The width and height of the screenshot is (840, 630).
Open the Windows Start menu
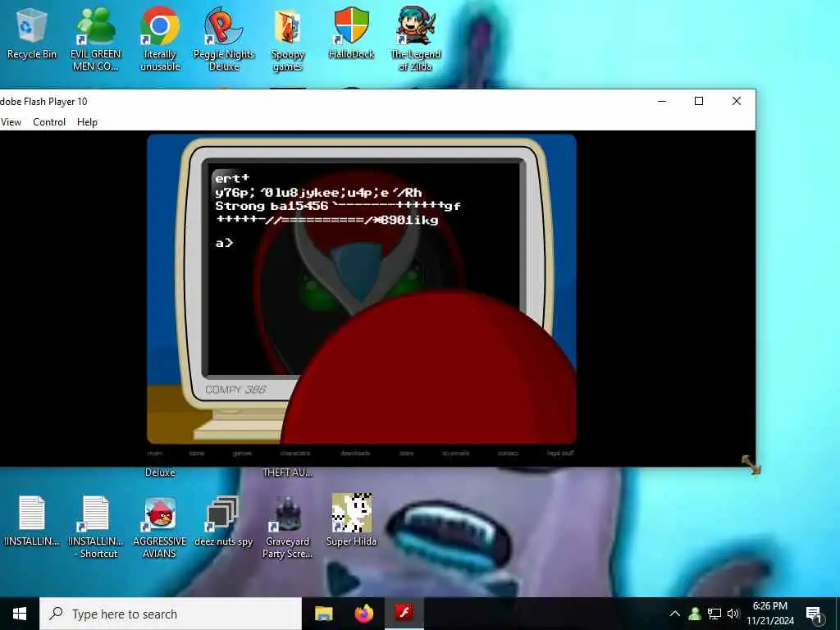point(20,614)
